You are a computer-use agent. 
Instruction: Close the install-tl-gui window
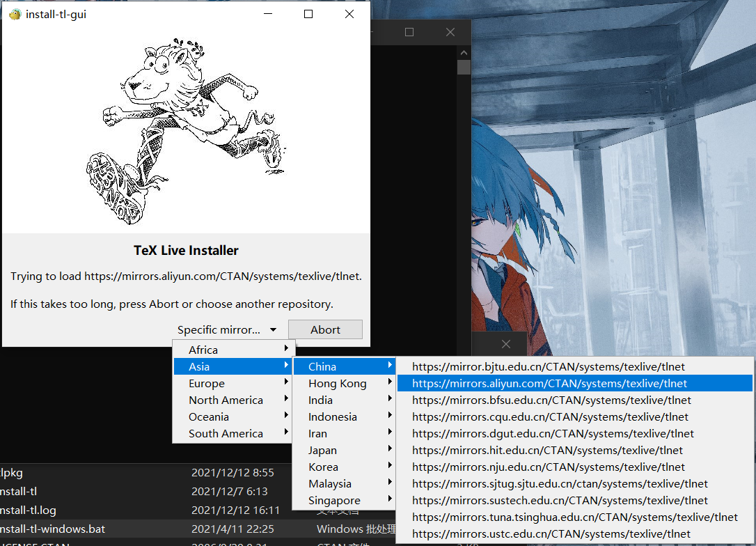coord(349,15)
